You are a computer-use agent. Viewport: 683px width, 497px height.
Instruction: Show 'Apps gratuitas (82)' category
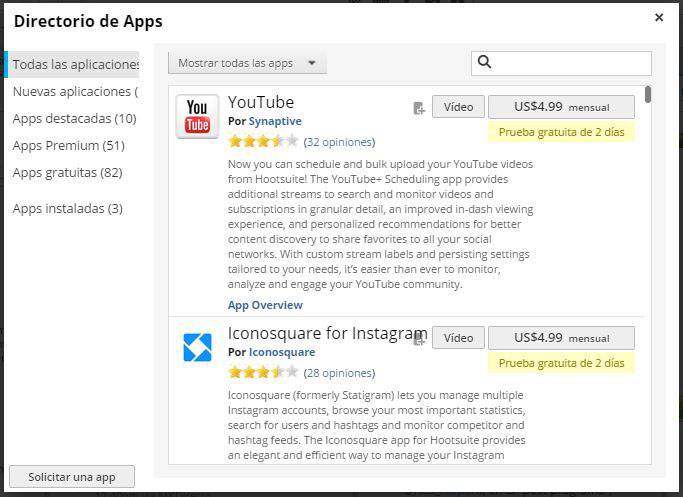68,172
